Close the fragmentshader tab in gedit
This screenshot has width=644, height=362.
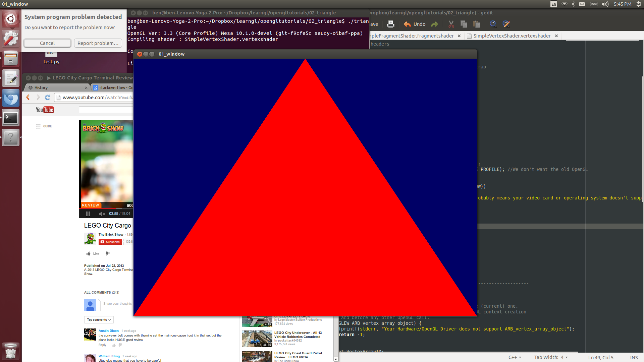coord(459,36)
